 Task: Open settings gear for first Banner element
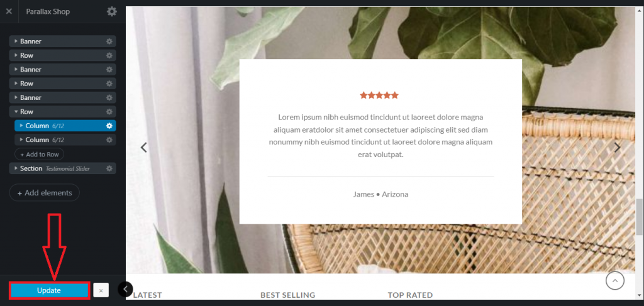click(109, 41)
